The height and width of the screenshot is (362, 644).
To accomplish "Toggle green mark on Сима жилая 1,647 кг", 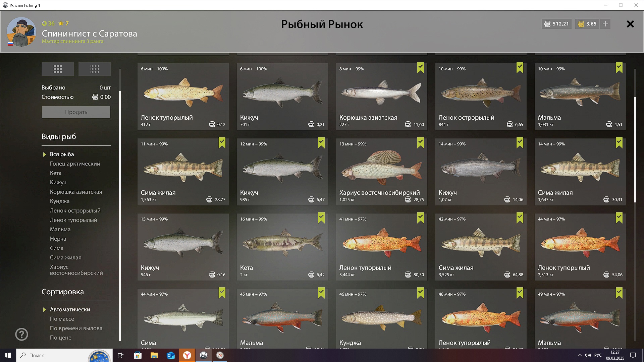I will (619, 143).
